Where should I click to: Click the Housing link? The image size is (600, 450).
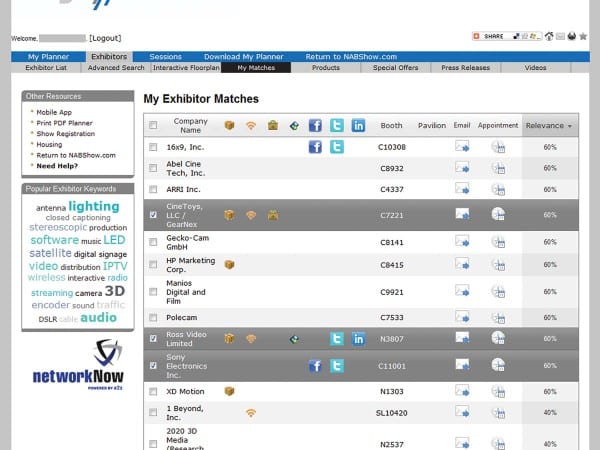pos(49,144)
